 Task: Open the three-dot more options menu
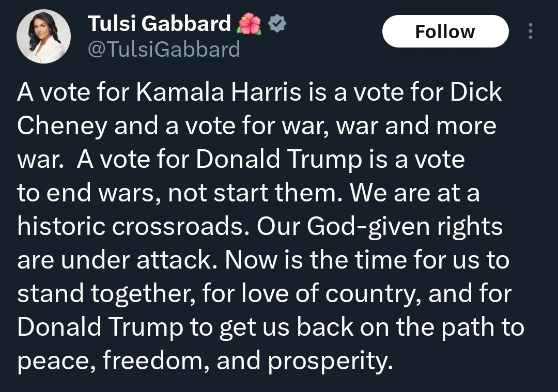[x=530, y=32]
